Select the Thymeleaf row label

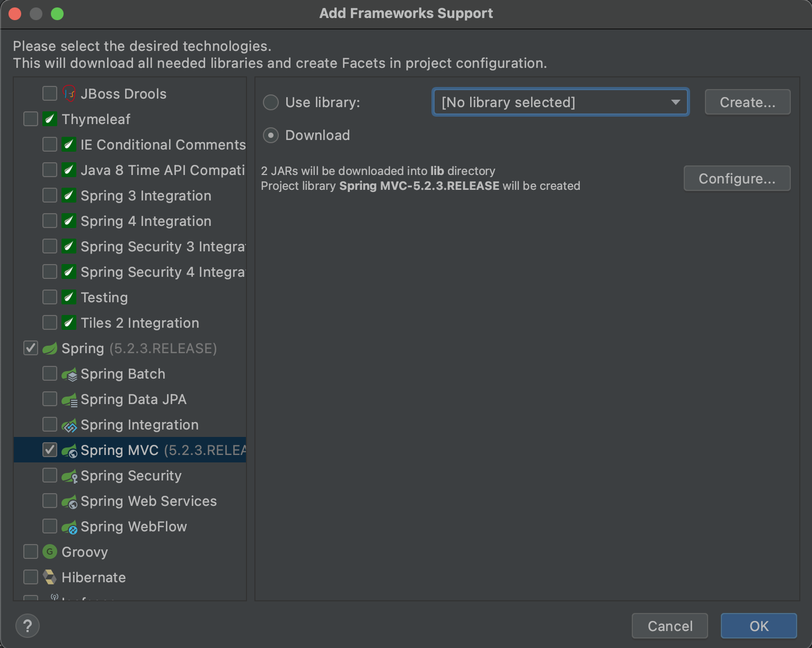click(96, 119)
